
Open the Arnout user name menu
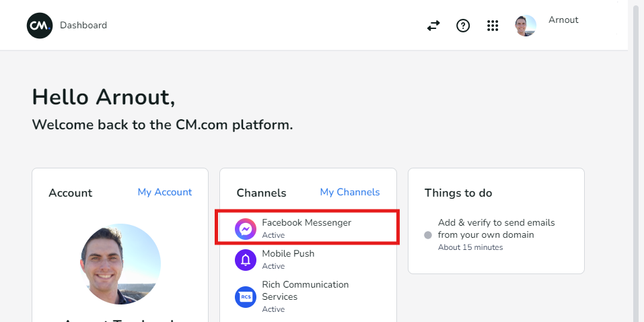563,20
